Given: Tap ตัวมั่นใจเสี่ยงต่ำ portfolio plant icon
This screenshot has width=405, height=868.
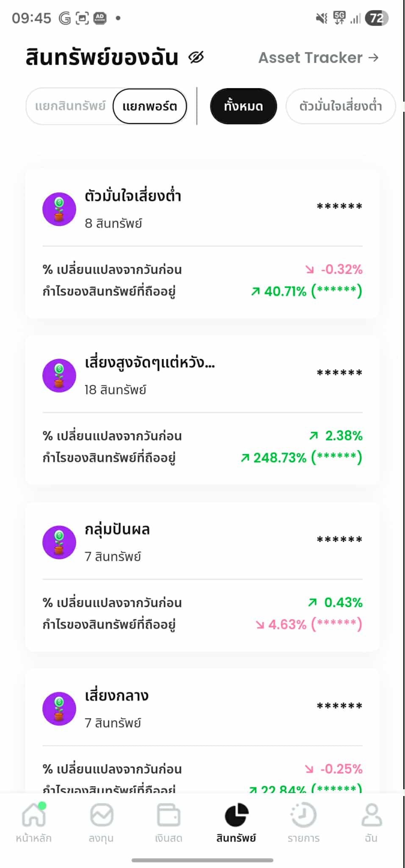Looking at the screenshot, I should pos(59,209).
